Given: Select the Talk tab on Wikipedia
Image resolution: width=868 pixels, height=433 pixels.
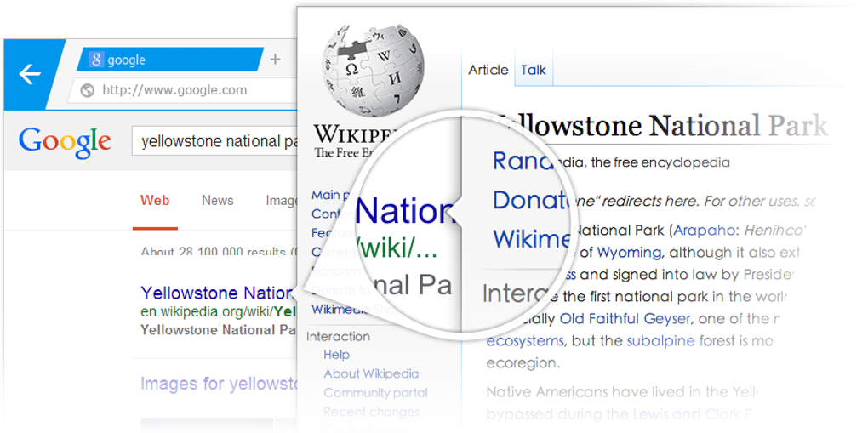Looking at the screenshot, I should tap(534, 70).
